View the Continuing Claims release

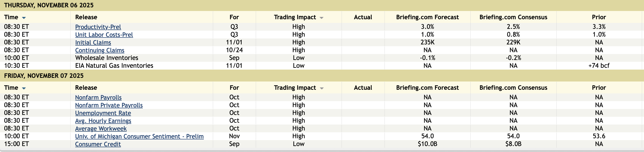(x=100, y=50)
